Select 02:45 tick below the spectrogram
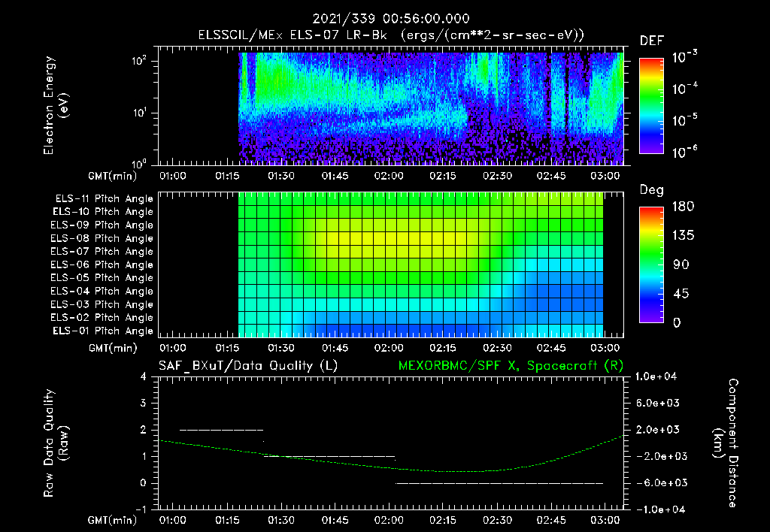The image size is (770, 532). (551, 176)
